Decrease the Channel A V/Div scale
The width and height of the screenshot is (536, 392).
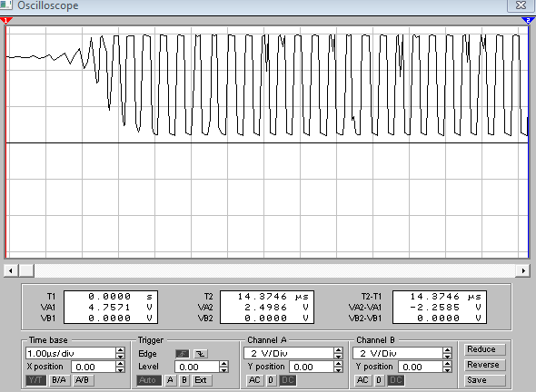tap(339, 356)
